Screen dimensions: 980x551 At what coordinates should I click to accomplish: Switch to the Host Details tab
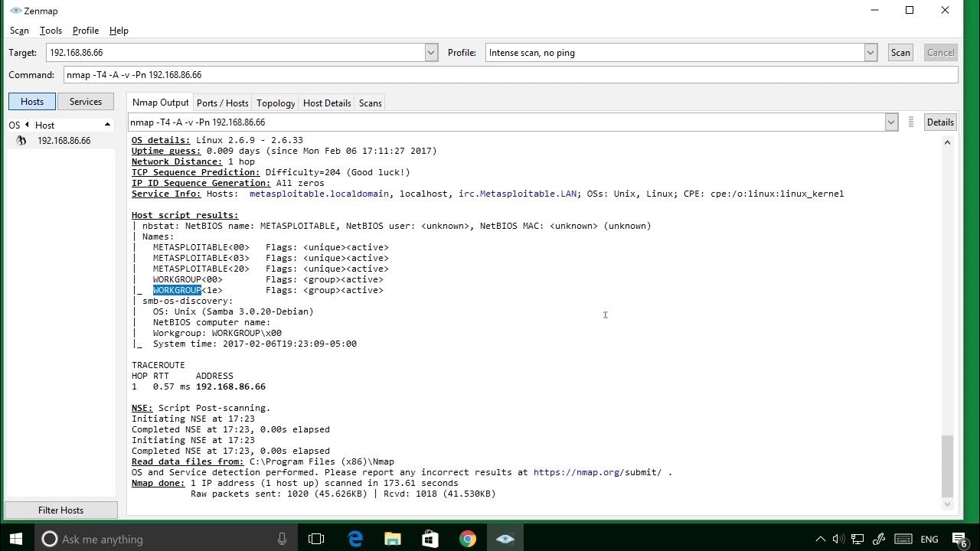[x=327, y=103]
